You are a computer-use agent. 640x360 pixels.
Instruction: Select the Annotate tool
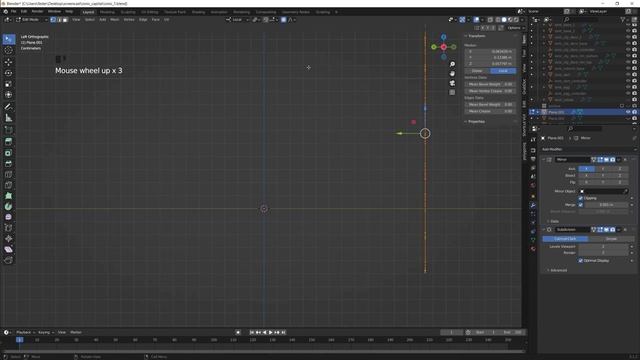pyautogui.click(x=9, y=107)
